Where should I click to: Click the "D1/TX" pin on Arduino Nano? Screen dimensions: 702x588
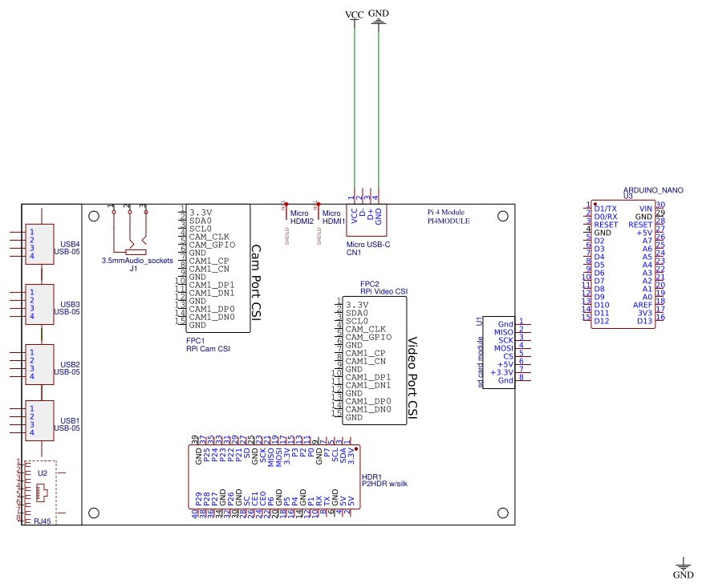pyautogui.click(x=605, y=209)
